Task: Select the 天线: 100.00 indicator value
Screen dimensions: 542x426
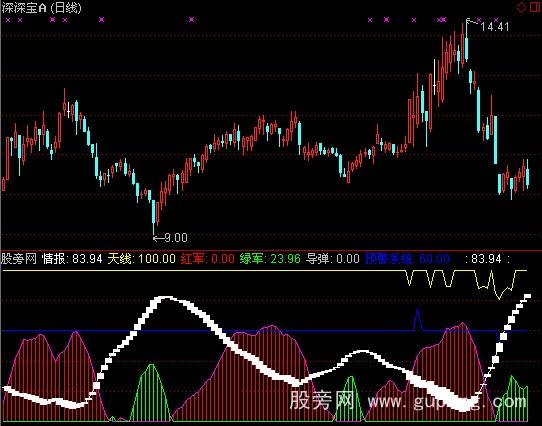Action: (x=141, y=259)
